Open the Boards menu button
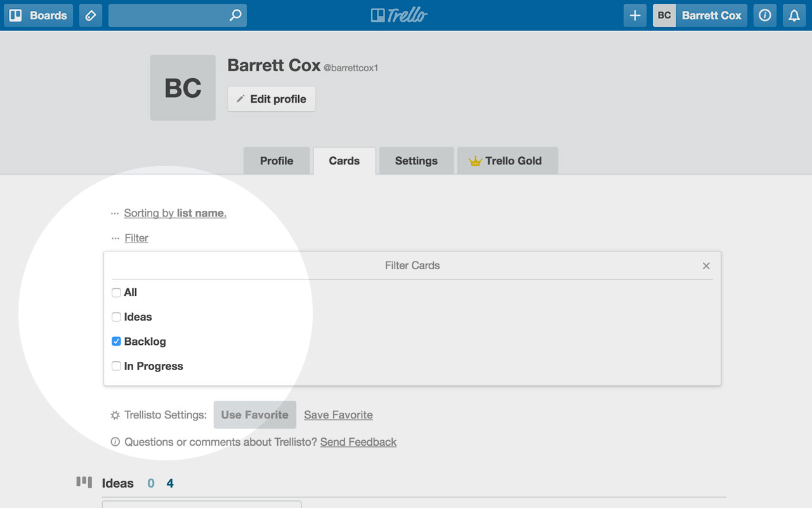812x508 pixels. [x=38, y=15]
